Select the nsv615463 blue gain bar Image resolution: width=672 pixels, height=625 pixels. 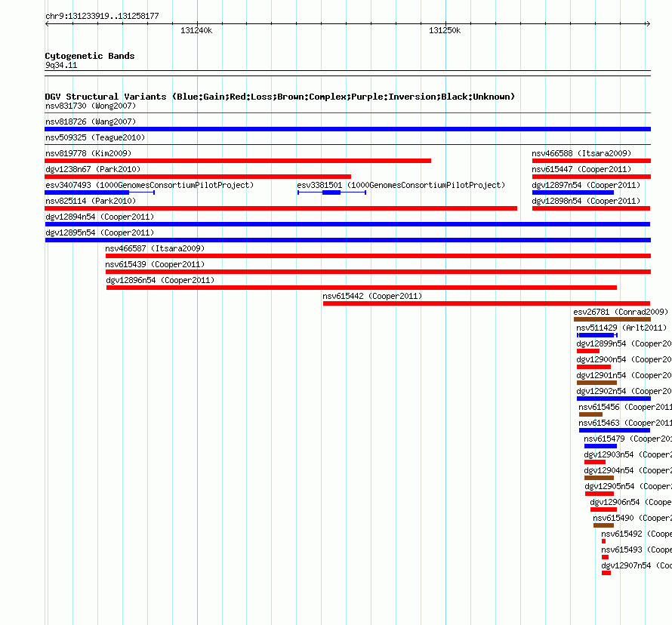(x=615, y=430)
